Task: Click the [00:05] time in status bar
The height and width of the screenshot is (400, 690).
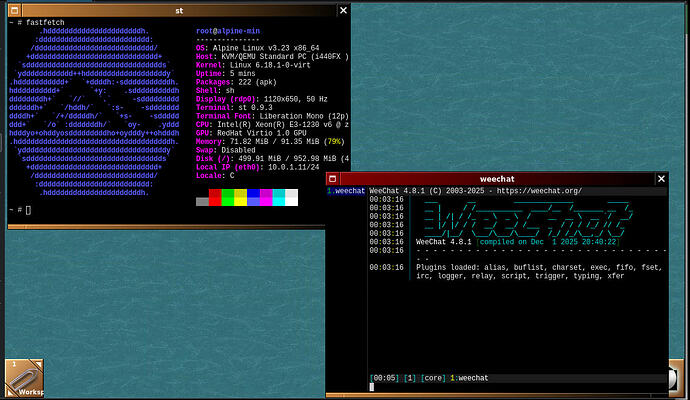Action: coord(384,378)
